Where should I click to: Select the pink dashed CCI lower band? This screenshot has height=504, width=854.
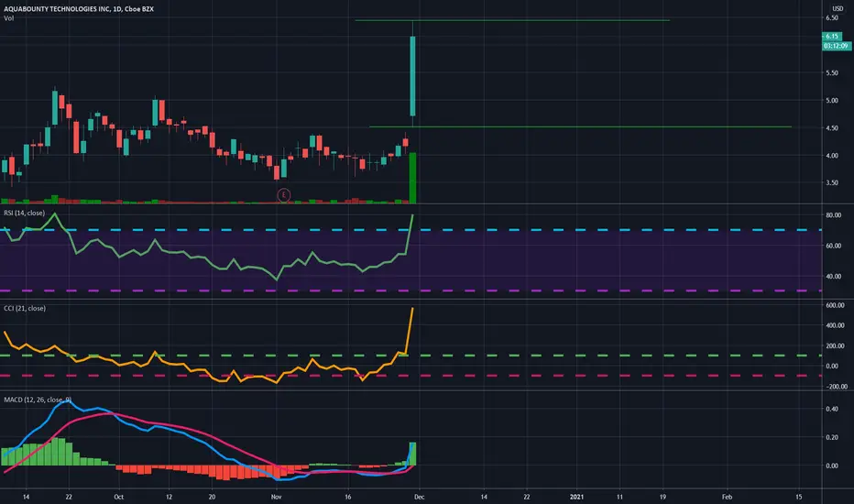(411, 376)
